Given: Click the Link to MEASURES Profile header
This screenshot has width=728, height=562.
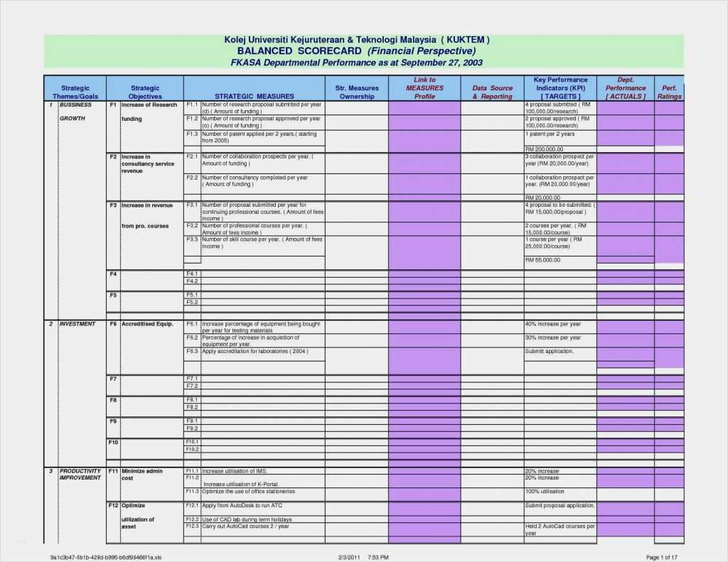Looking at the screenshot, I should tap(423, 89).
